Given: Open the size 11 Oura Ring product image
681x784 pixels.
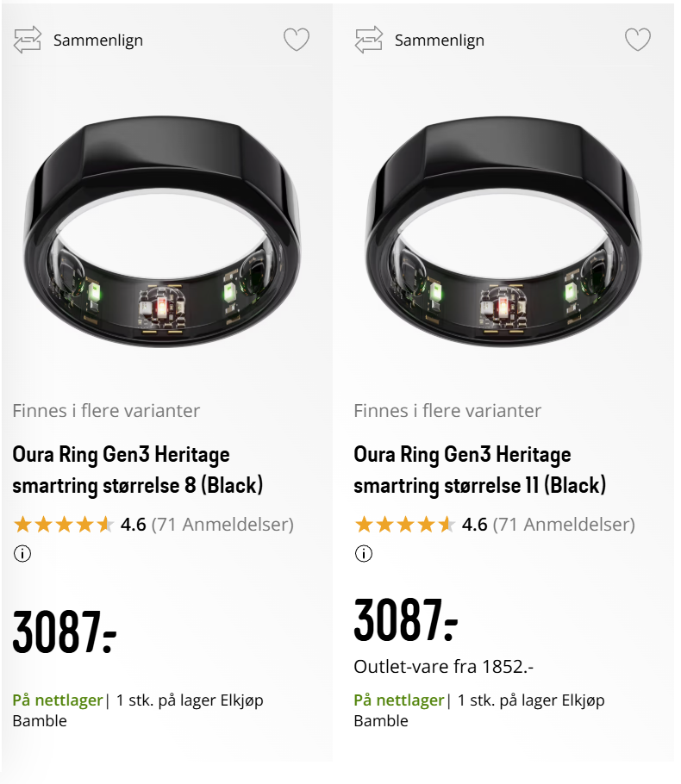Looking at the screenshot, I should click(x=504, y=232).
